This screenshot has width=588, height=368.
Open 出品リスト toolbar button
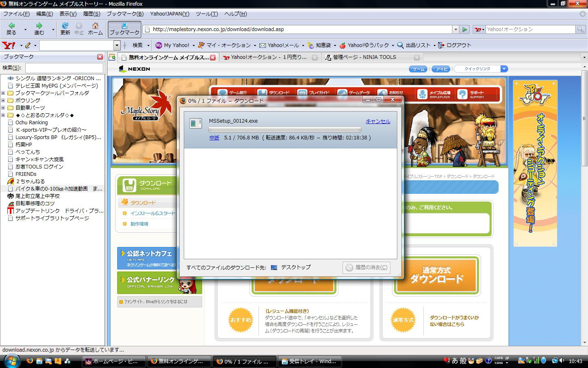coord(414,45)
